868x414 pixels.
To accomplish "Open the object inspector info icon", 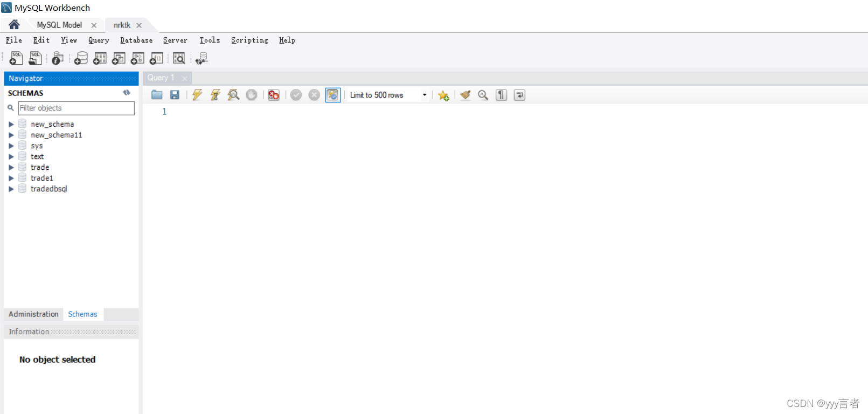I will [x=58, y=58].
